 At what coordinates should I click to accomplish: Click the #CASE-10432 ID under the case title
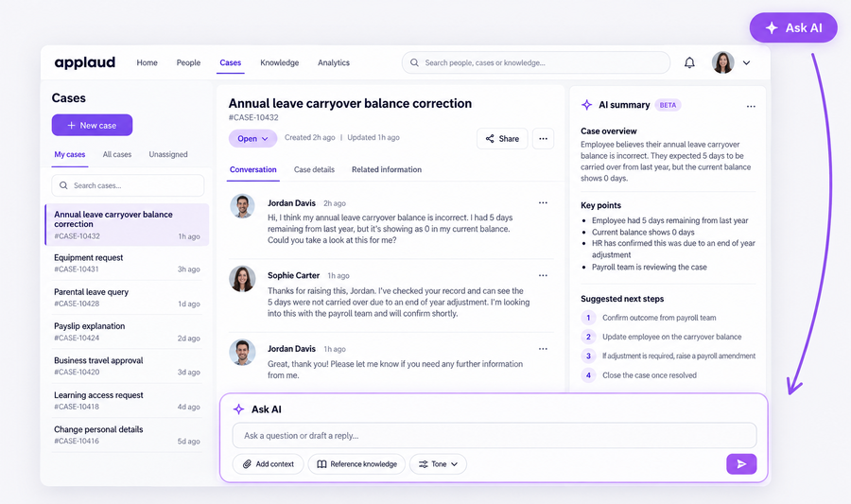253,117
